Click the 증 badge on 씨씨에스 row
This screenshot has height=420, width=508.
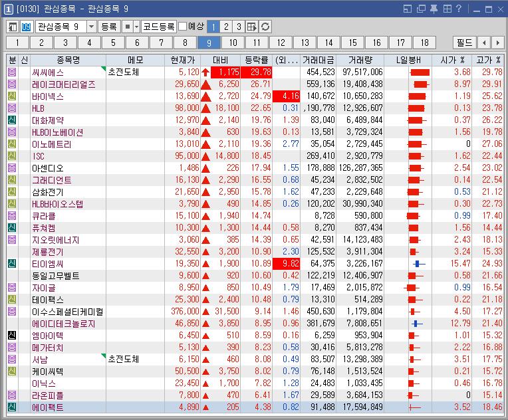[12, 72]
